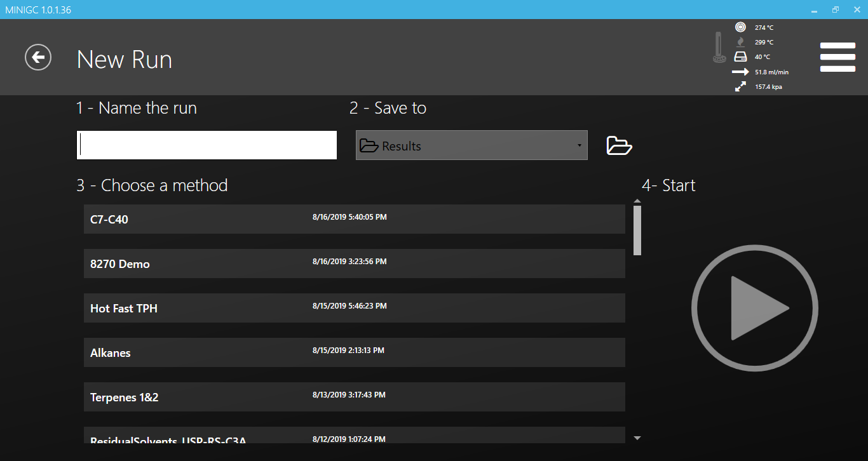Select the C7-C40 method
Screen dimensions: 868x461
[354, 219]
